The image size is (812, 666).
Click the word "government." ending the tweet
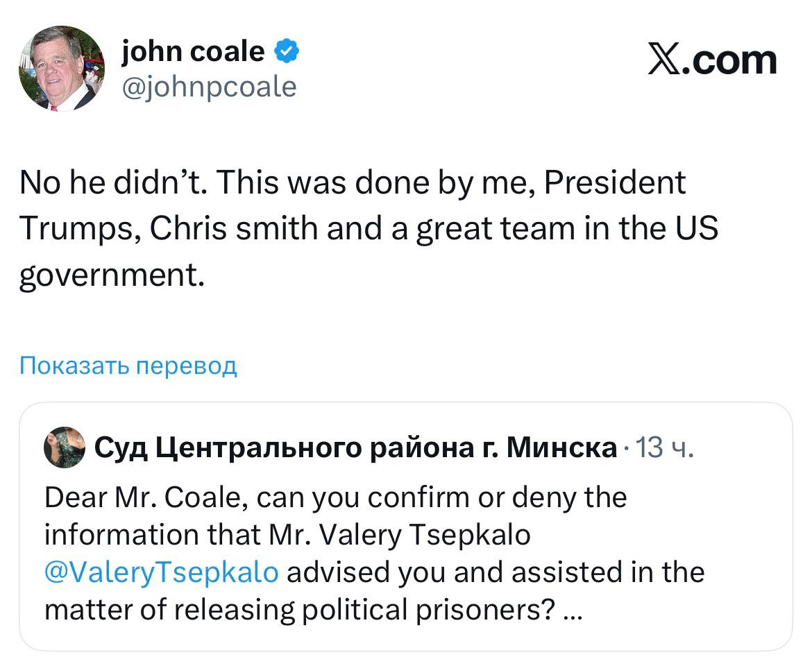click(112, 275)
